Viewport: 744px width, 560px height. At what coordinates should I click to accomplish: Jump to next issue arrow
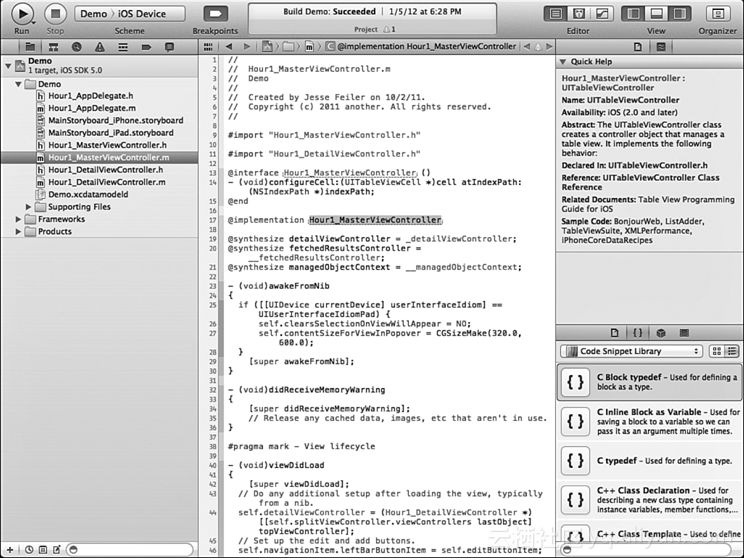(549, 47)
